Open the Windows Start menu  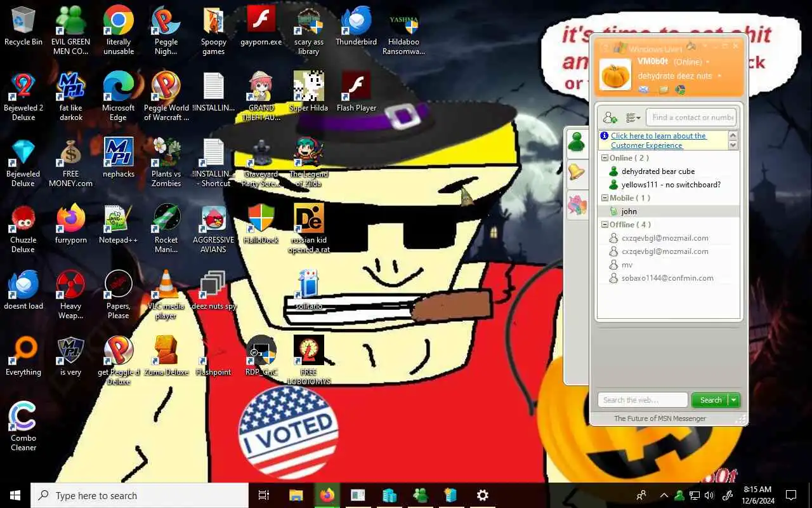click(15, 495)
